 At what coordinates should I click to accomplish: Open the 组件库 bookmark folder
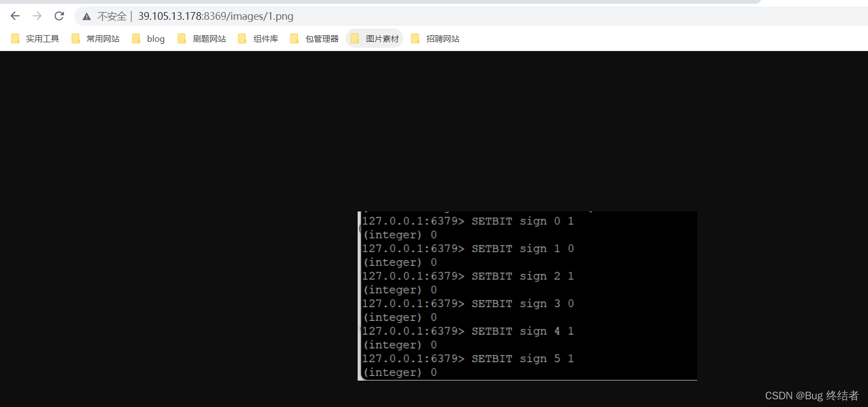(258, 38)
